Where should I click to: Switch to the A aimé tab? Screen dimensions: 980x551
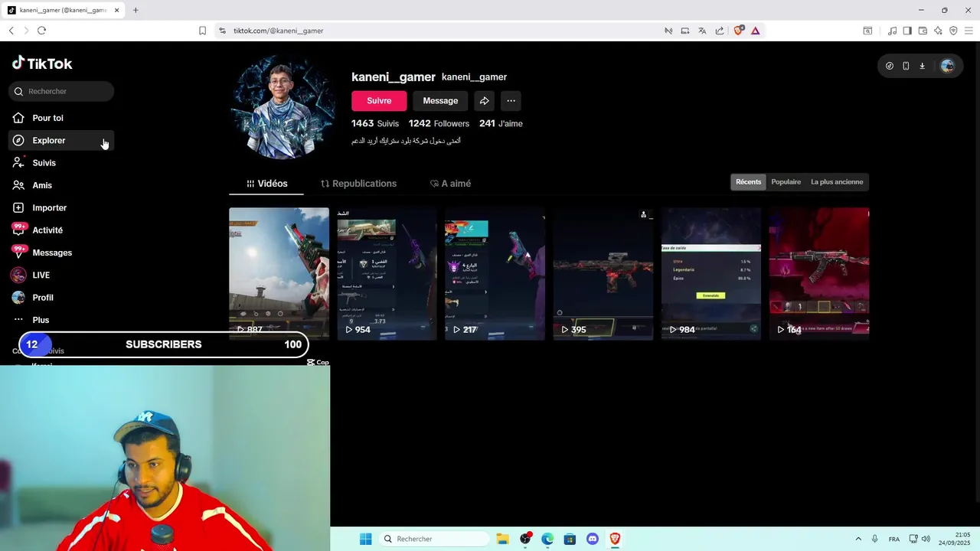(450, 184)
